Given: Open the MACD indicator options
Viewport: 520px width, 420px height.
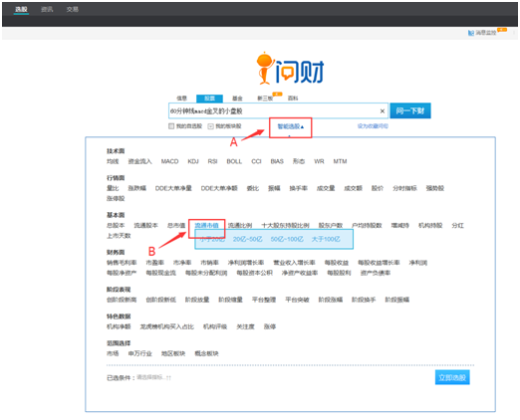Looking at the screenshot, I should click(x=169, y=161).
